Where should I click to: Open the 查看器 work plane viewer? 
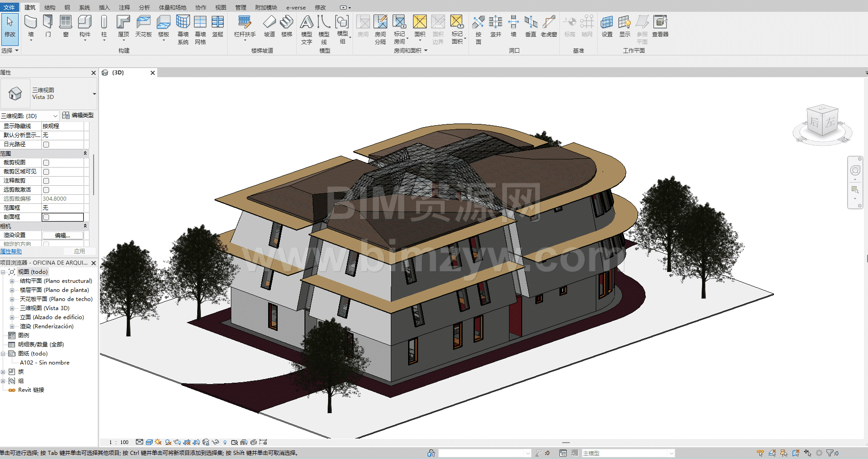click(660, 26)
